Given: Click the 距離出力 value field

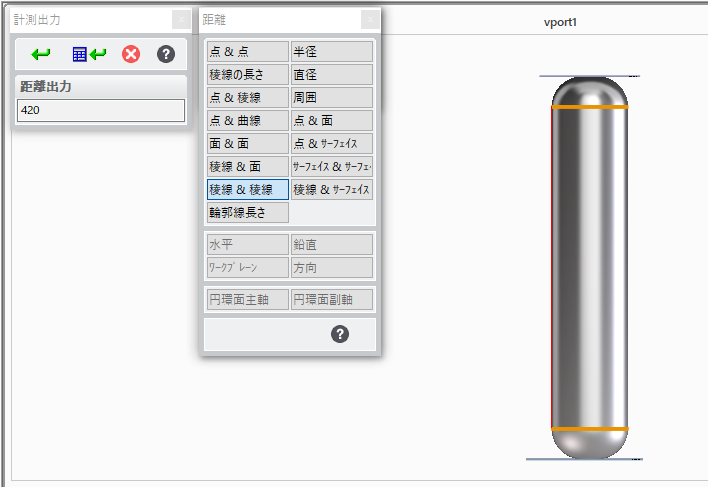Looking at the screenshot, I should [101, 111].
